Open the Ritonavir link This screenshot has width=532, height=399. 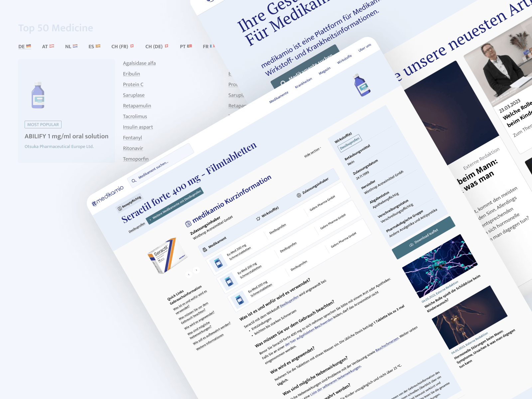(x=133, y=148)
